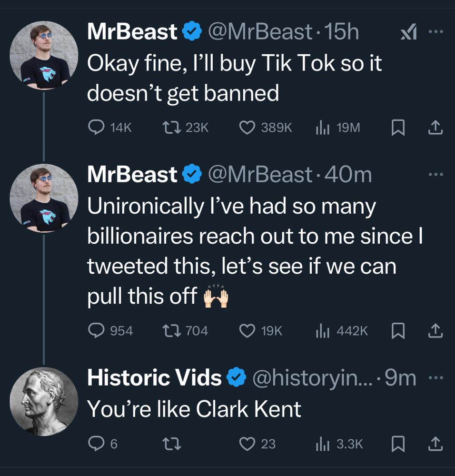Like the 'buy Tik Tok' tweet
Image resolution: width=455 pixels, height=476 pixels.
tap(247, 127)
